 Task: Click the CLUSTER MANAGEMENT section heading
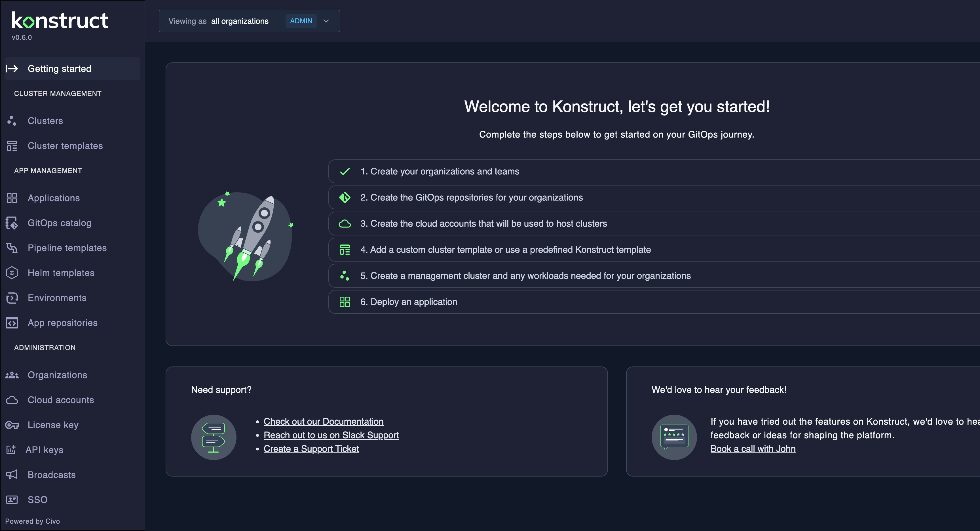(58, 93)
